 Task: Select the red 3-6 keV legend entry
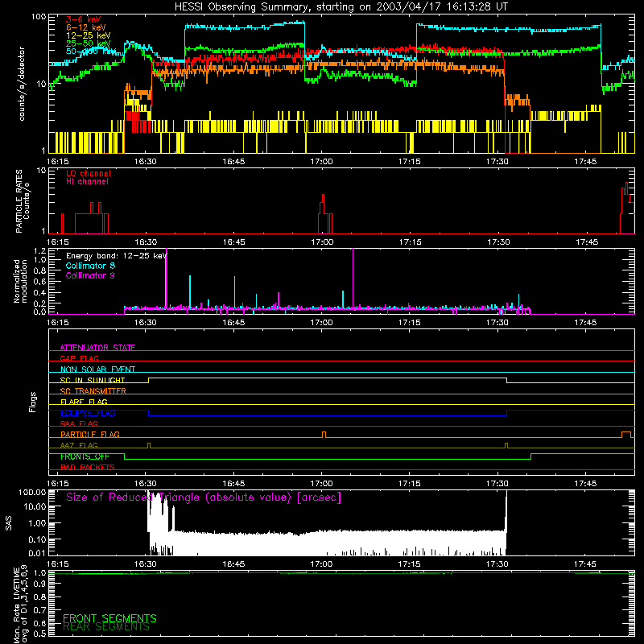[x=83, y=19]
